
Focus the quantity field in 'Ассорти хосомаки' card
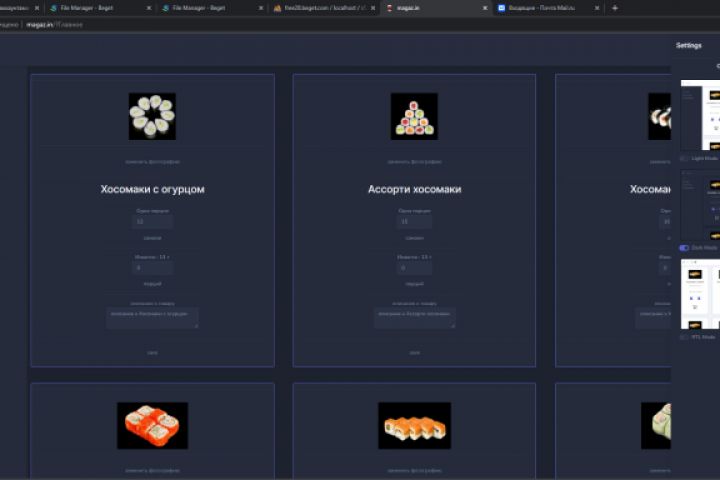tap(415, 268)
